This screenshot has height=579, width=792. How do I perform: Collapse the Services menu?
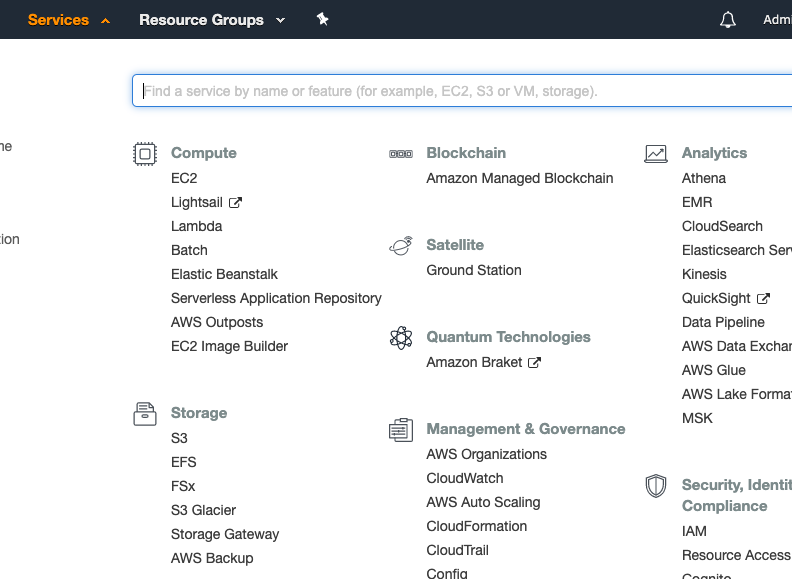point(69,20)
